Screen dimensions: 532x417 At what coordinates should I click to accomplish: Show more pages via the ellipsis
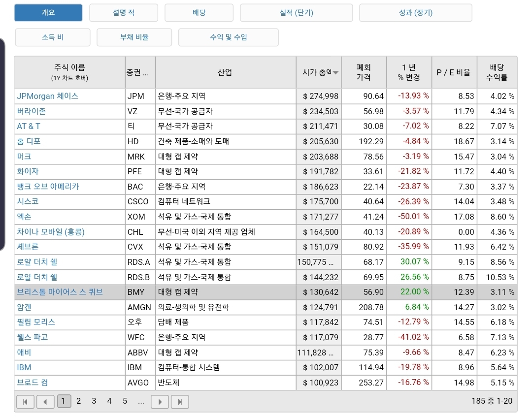tap(141, 402)
